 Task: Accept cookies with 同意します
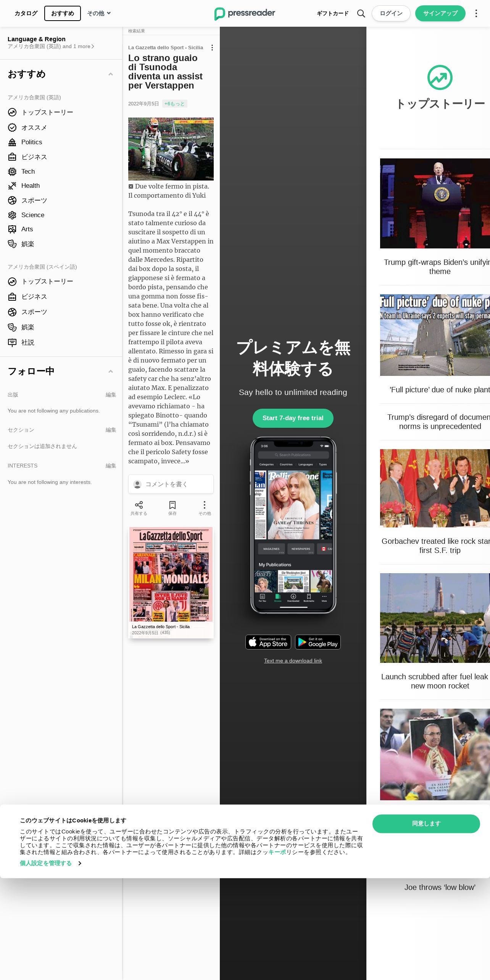click(x=426, y=824)
